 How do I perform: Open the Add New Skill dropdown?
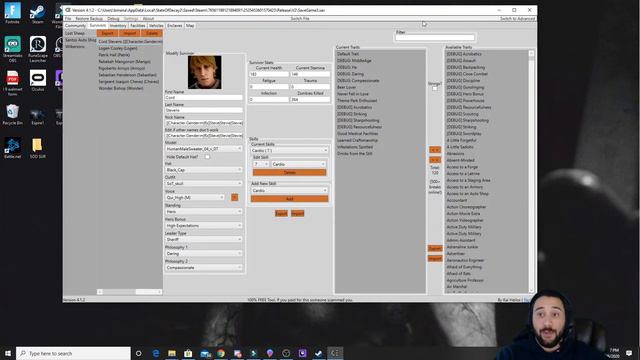[x=289, y=191]
